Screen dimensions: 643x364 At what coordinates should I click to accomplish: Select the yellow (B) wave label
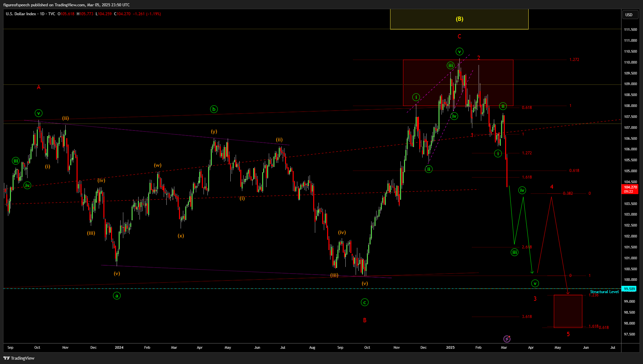(459, 19)
